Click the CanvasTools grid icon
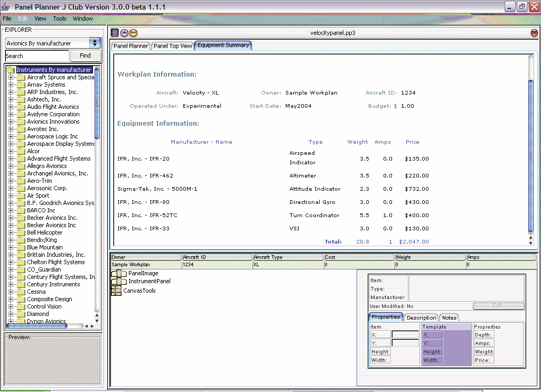The width and height of the screenshot is (541, 392). point(116,291)
